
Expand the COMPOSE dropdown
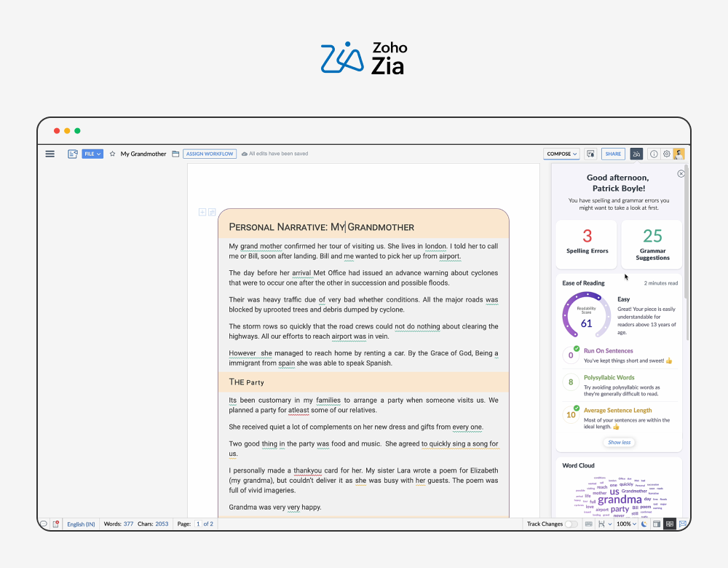[561, 154]
